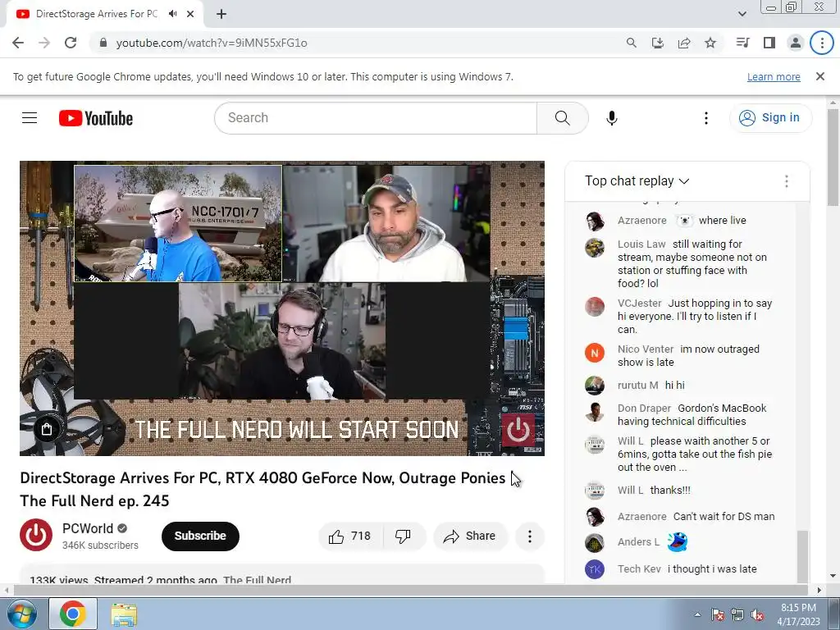Click the video title text

click(x=262, y=489)
